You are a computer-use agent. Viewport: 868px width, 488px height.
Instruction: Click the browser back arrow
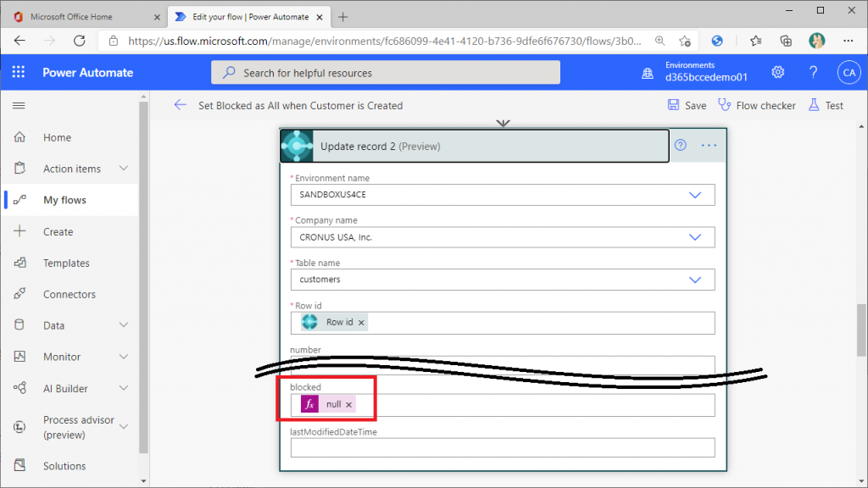click(20, 41)
